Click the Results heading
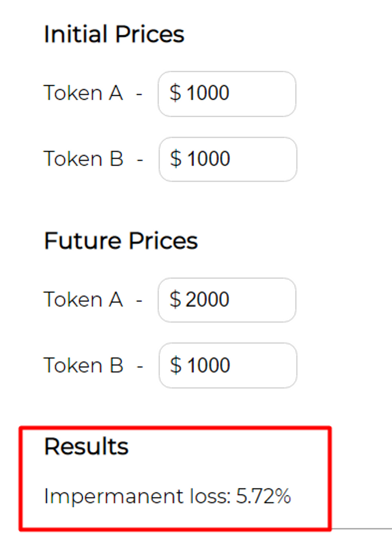Screen dimensions: 392x541 pyautogui.click(x=86, y=447)
